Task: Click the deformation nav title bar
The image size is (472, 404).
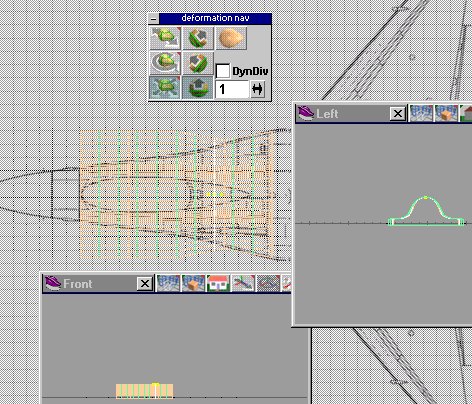Action: [x=215, y=18]
